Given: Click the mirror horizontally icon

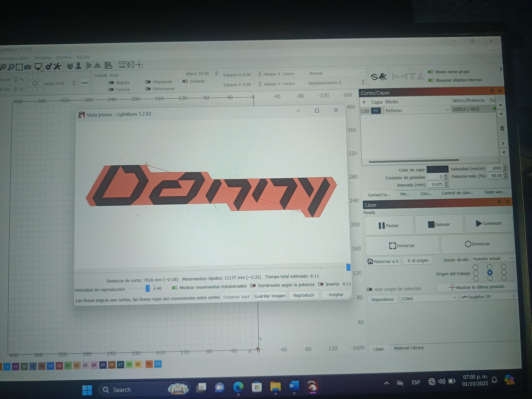Looking at the screenshot, I should [x=97, y=66].
